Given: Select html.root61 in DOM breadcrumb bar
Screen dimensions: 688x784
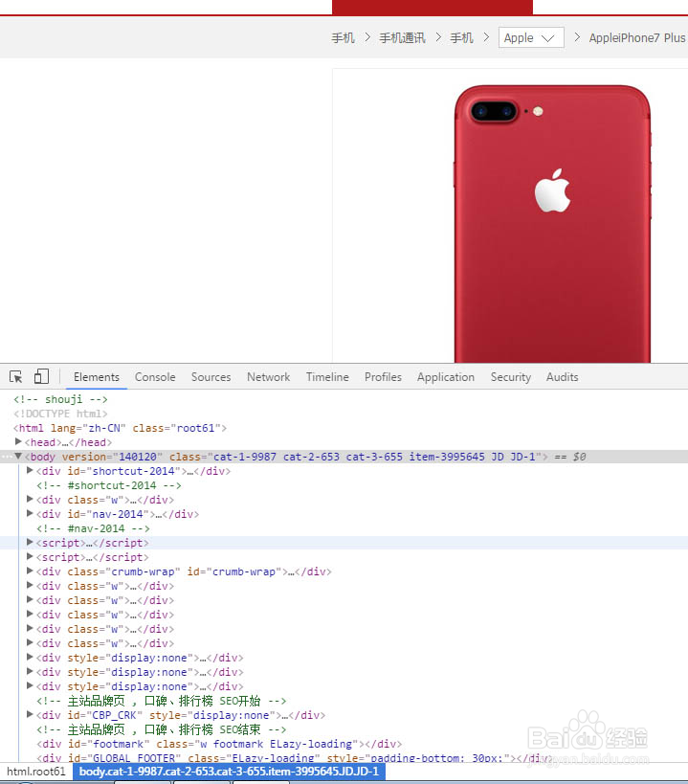Looking at the screenshot, I should click(x=36, y=771).
